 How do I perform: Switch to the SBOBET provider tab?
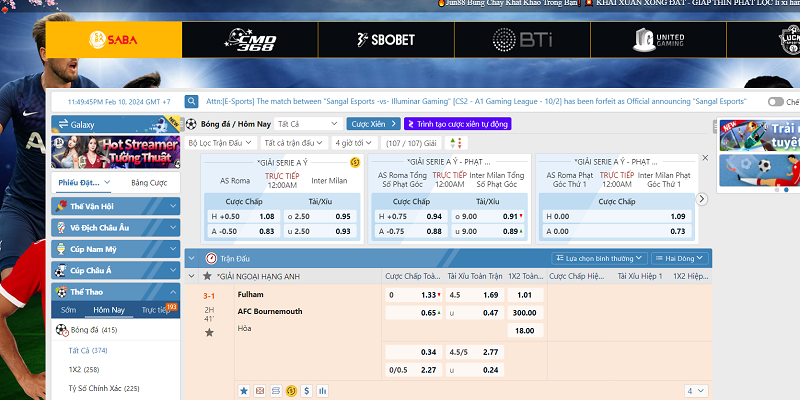coord(386,40)
